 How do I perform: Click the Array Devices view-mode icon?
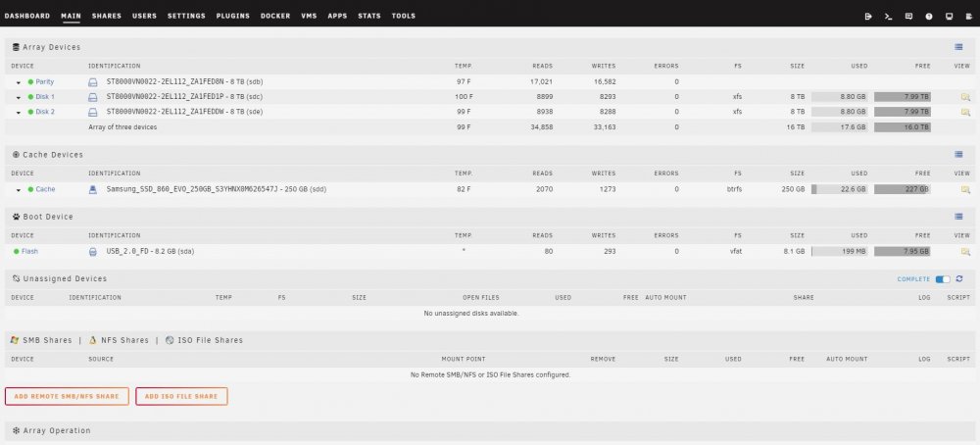point(958,47)
